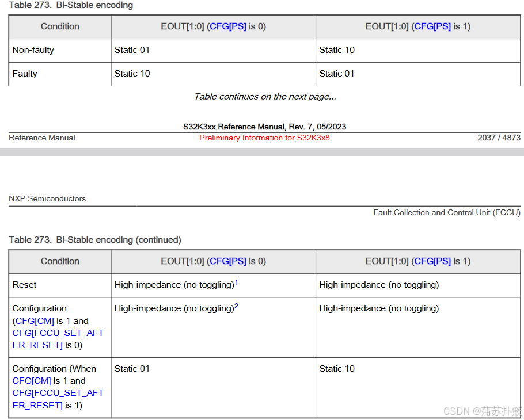The width and height of the screenshot is (524, 420).
Task: Open footnote 2 next to Configuration high-impedance
Action: tap(236, 306)
